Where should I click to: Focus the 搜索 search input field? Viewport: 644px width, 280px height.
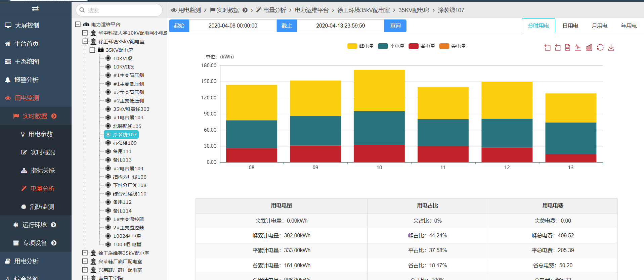119,10
